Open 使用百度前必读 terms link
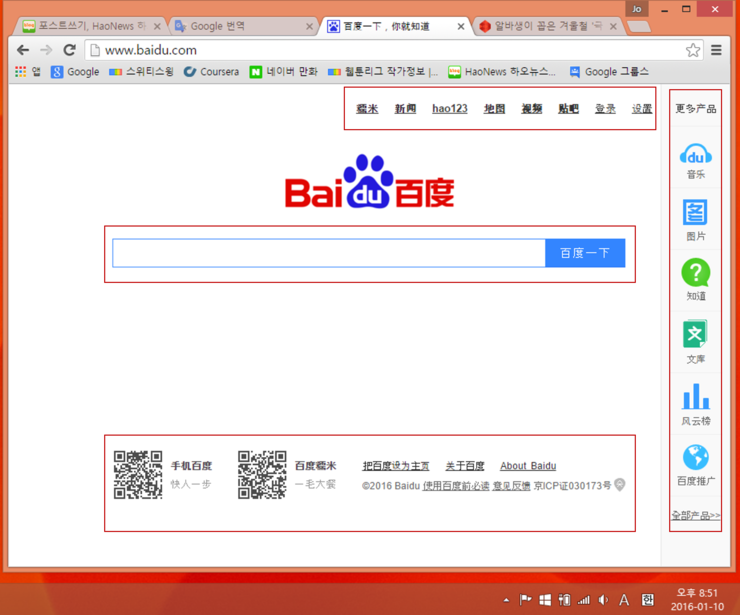Viewport: 740px width, 615px height. click(456, 486)
